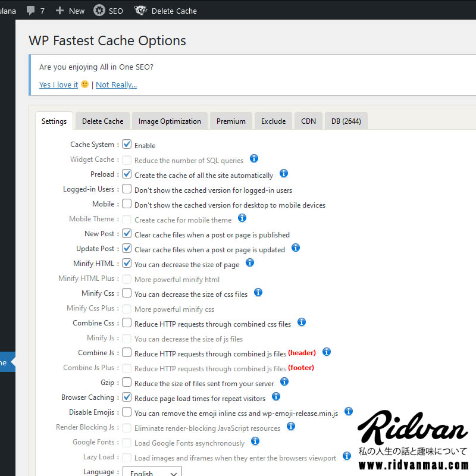Image resolution: width=476 pixels, height=476 pixels.
Task: Click the 'Not Really...' link
Action: pyautogui.click(x=116, y=84)
